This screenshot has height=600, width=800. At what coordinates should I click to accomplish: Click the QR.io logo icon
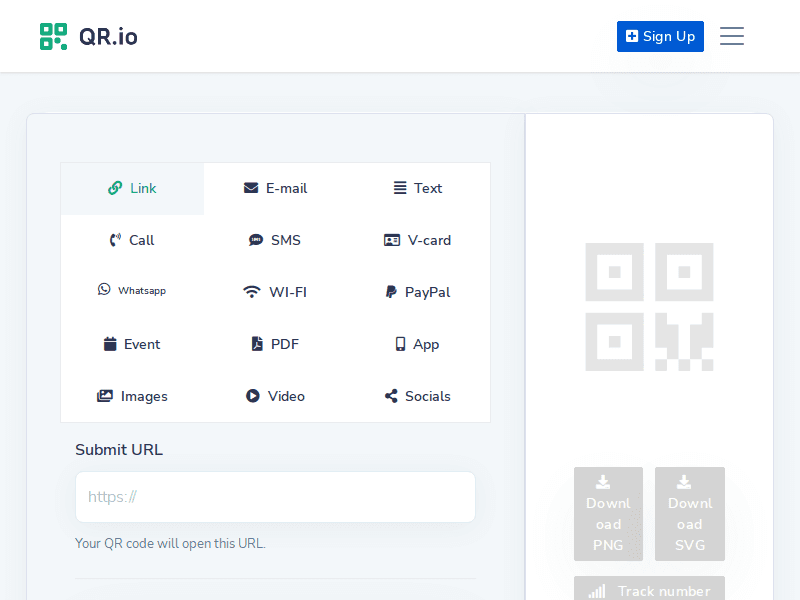(x=54, y=37)
